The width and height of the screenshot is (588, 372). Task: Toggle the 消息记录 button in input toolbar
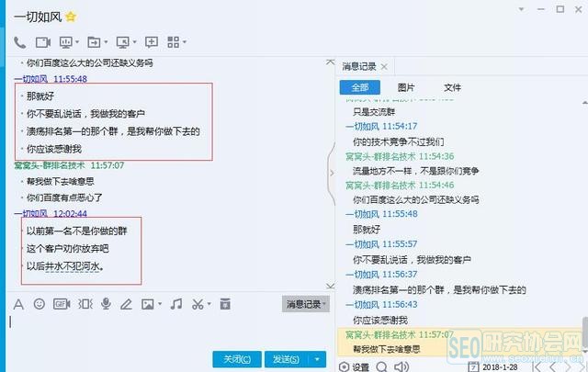click(x=306, y=304)
